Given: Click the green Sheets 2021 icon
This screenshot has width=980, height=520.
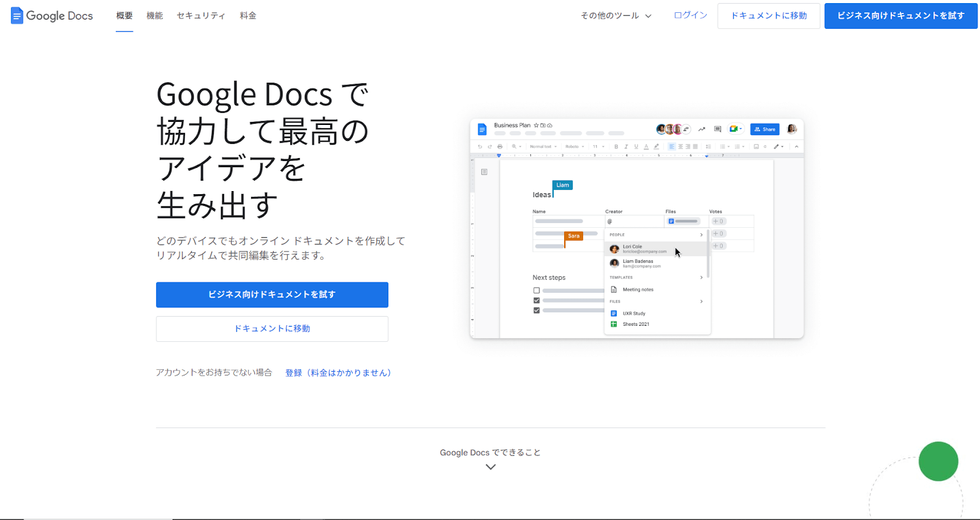Looking at the screenshot, I should pos(614,324).
